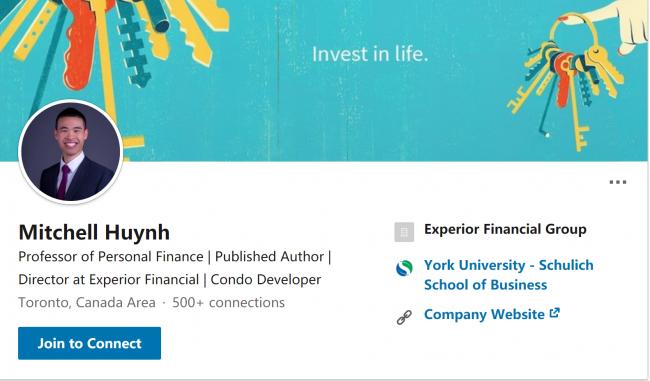The image size is (650, 381).
Task: Open the York University - Schulich link
Action: (x=508, y=265)
